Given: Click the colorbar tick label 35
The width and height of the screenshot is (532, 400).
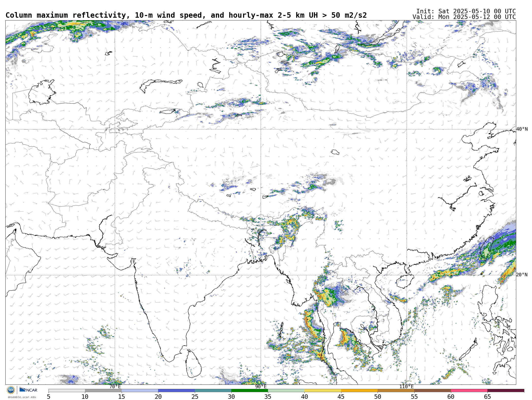Looking at the screenshot, I should (x=268, y=397).
